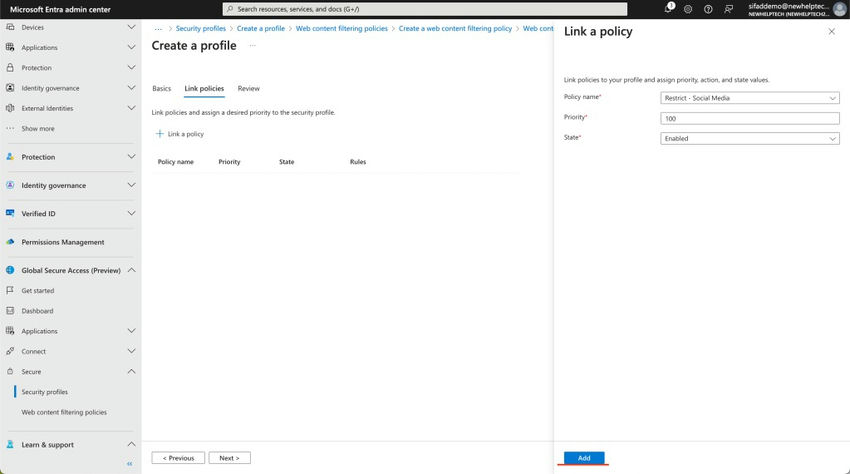This screenshot has height=474, width=850.
Task: Click the Devices sidebar icon
Action: point(10,27)
